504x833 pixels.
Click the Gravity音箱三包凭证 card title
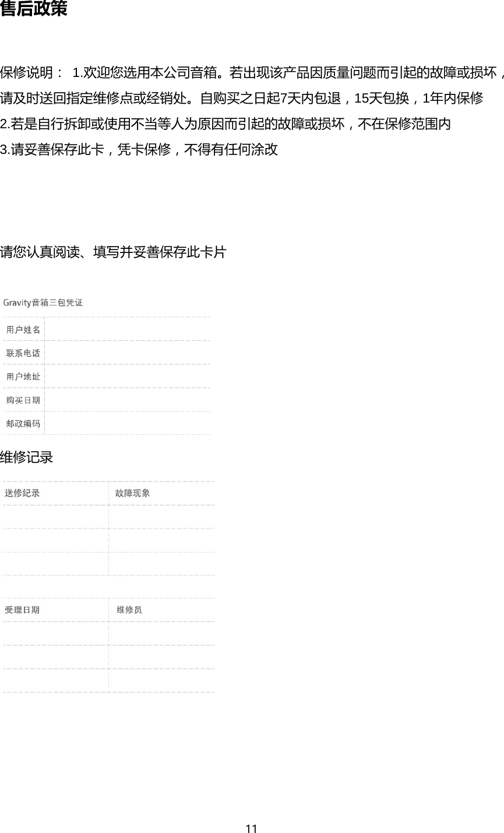click(x=43, y=303)
